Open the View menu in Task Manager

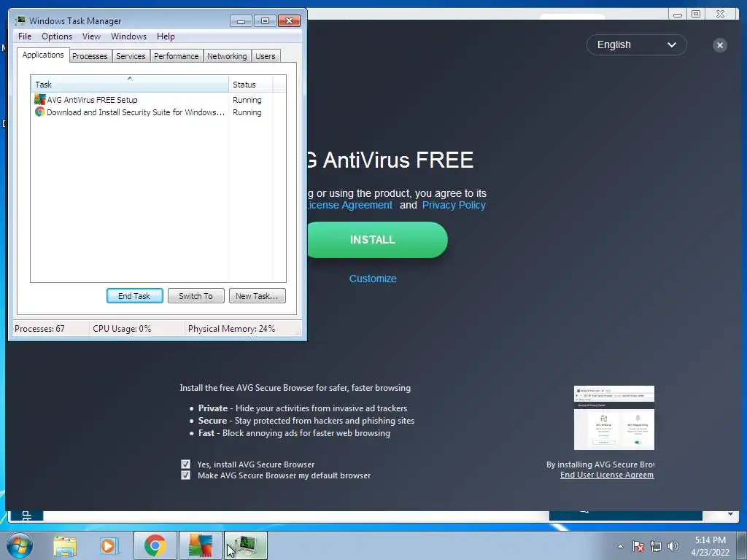tap(91, 36)
